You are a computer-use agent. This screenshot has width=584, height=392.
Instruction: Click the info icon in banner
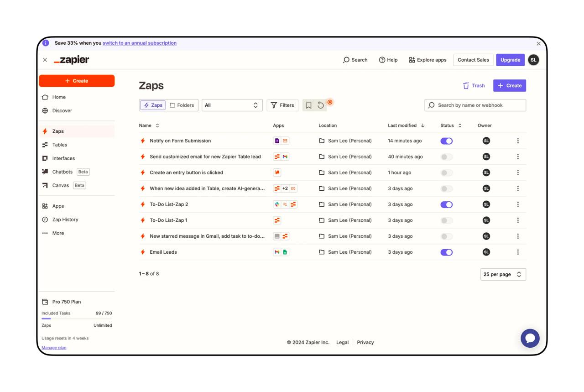click(x=46, y=43)
